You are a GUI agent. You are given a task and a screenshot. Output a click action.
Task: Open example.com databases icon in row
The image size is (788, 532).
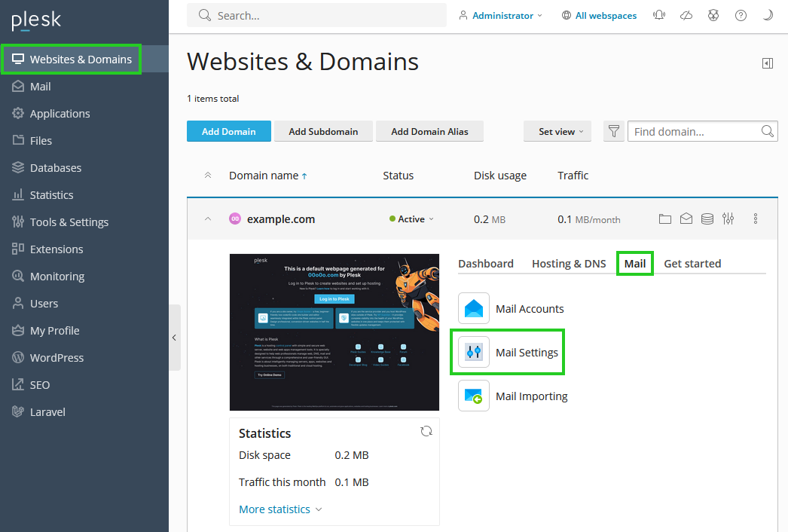[707, 219]
